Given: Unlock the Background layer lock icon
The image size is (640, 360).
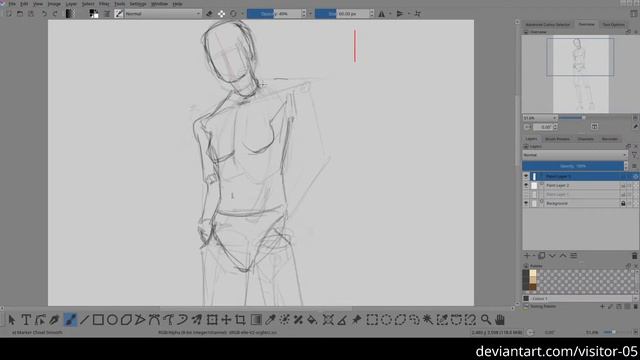Looking at the screenshot, I should pyautogui.click(x=623, y=203).
